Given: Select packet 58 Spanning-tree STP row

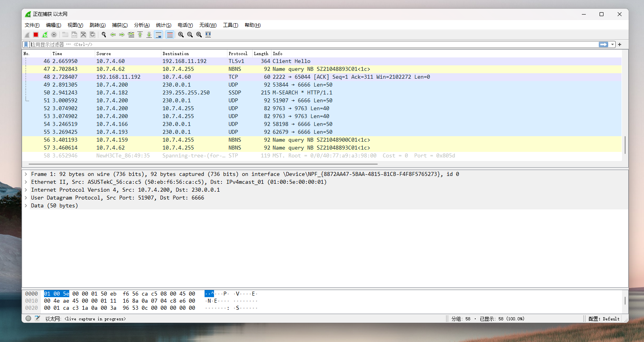Looking at the screenshot, I should point(322,155).
